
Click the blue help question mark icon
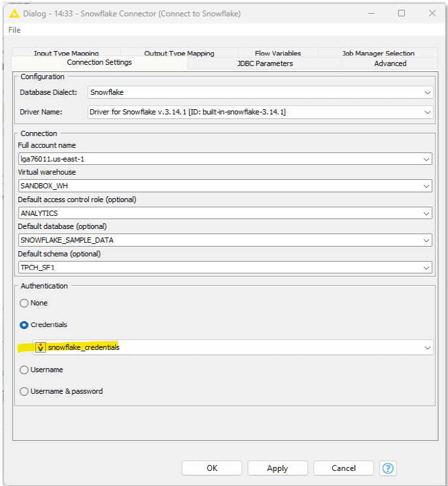pyautogui.click(x=388, y=468)
